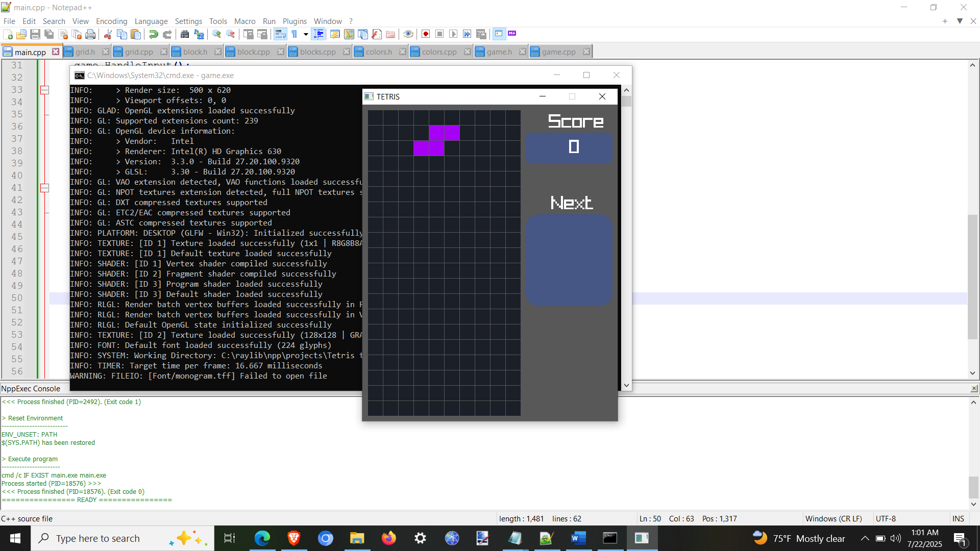Add new tab with plus button
Viewport: 980px width, 551px height.
945,21
